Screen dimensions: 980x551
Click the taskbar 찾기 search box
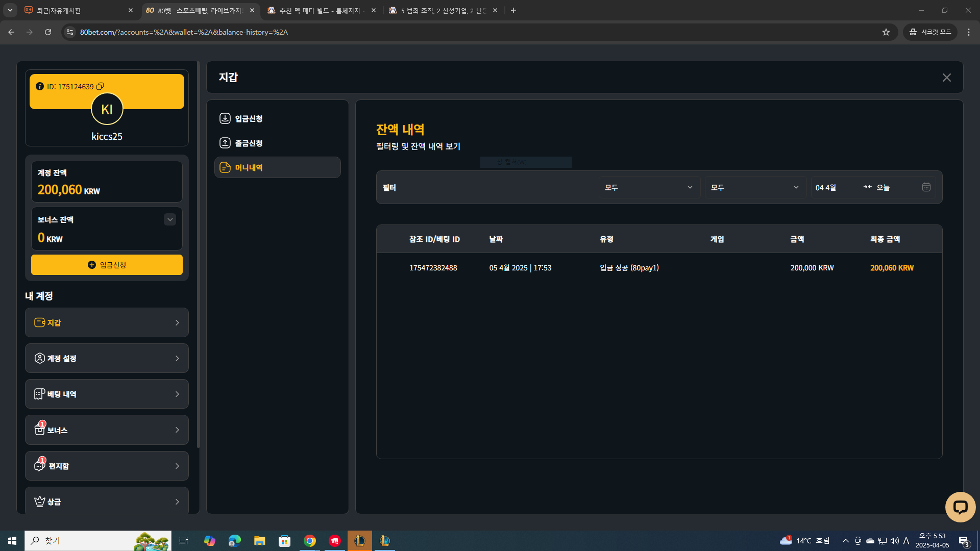[x=98, y=541]
